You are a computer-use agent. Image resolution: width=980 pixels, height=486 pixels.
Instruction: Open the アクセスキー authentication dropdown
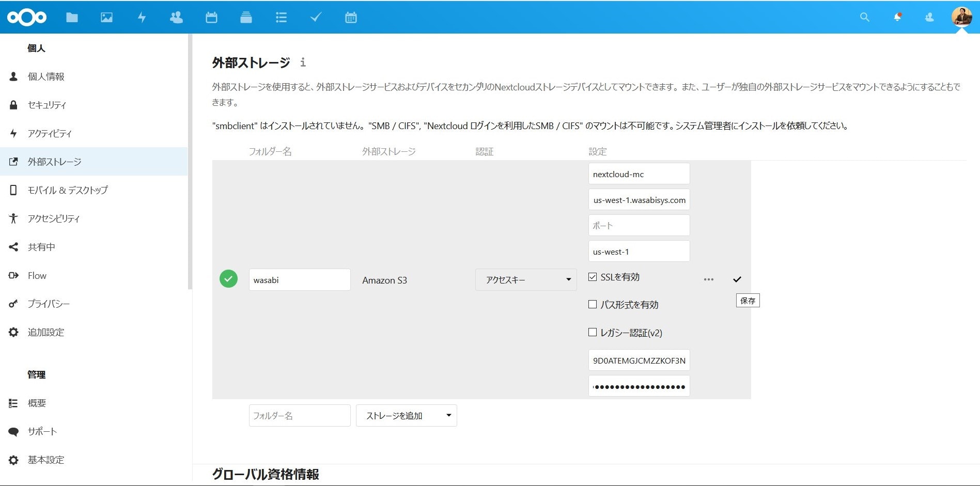526,279
